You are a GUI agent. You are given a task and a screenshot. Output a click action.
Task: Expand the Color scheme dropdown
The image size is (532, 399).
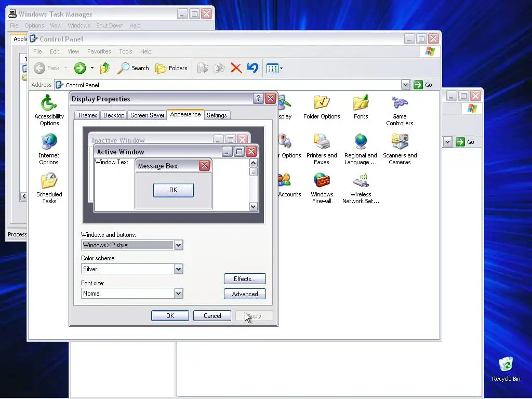tap(179, 269)
